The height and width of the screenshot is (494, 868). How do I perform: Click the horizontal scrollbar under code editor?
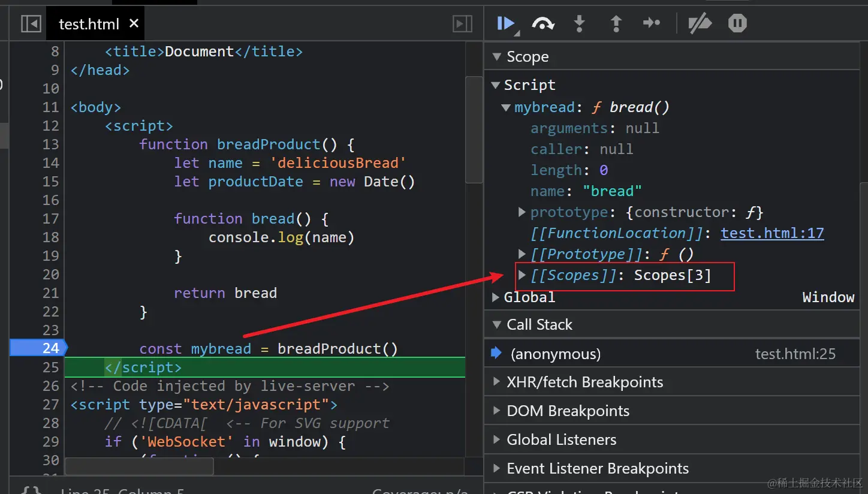139,466
